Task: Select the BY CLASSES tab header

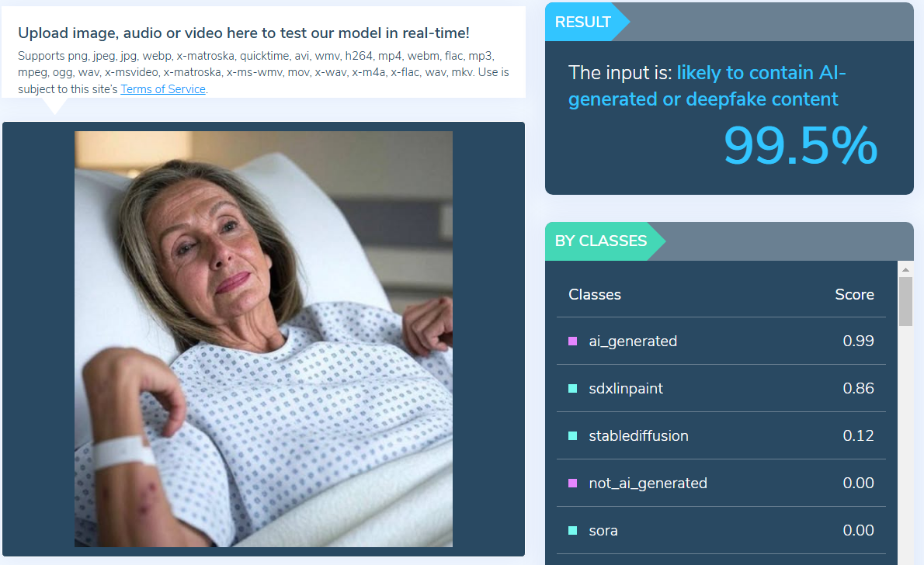Action: 600,241
